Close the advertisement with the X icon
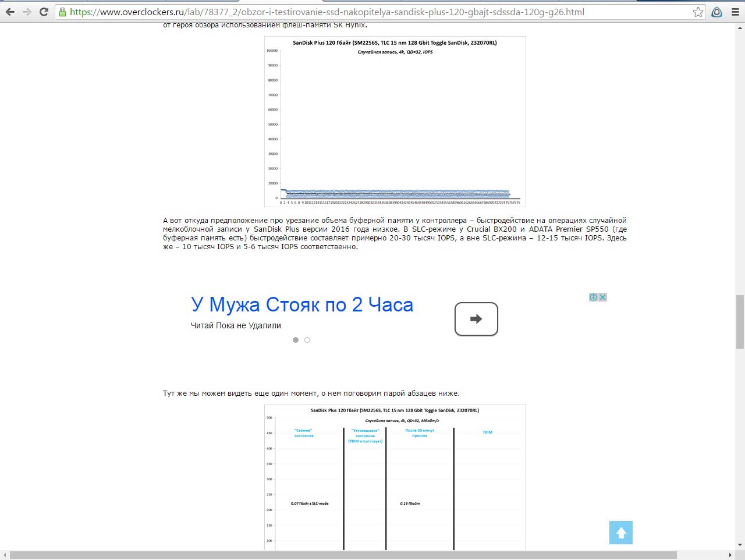745x560 pixels. tap(602, 297)
